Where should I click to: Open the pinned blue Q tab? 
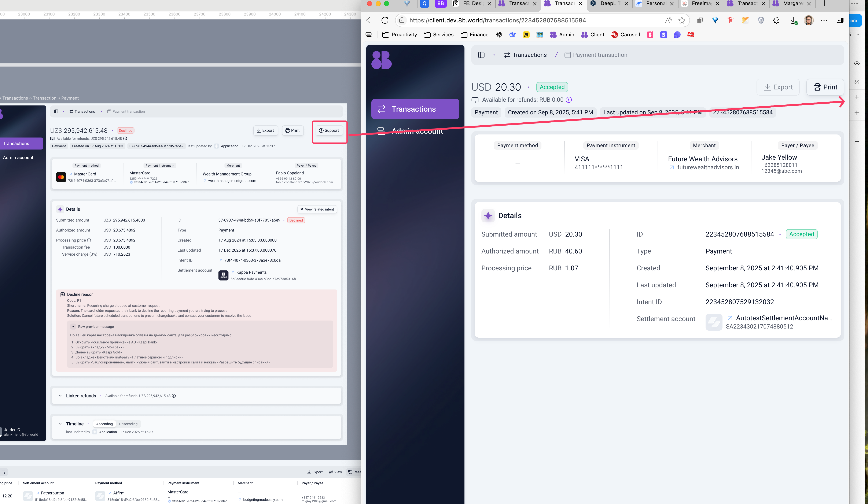point(424,3)
